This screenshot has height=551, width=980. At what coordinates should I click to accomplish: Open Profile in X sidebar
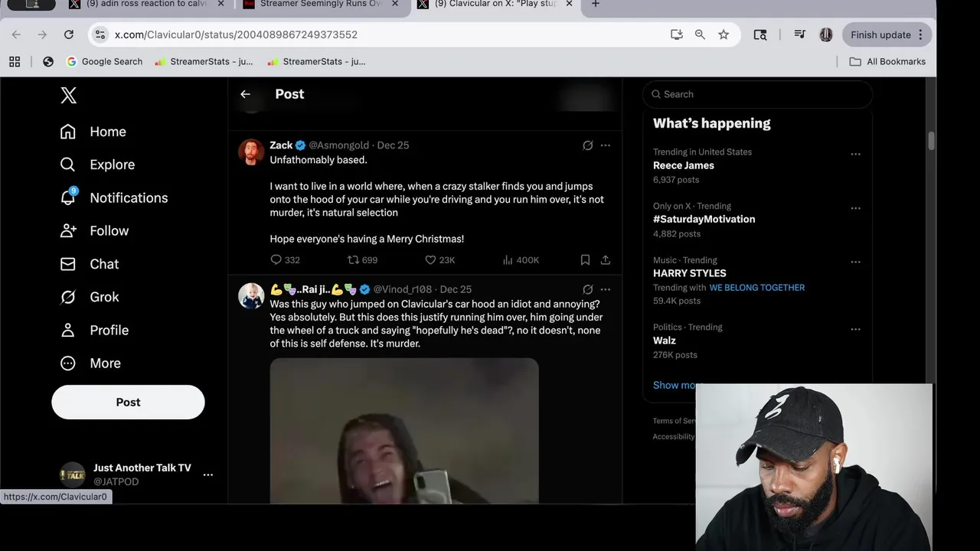tap(94, 330)
